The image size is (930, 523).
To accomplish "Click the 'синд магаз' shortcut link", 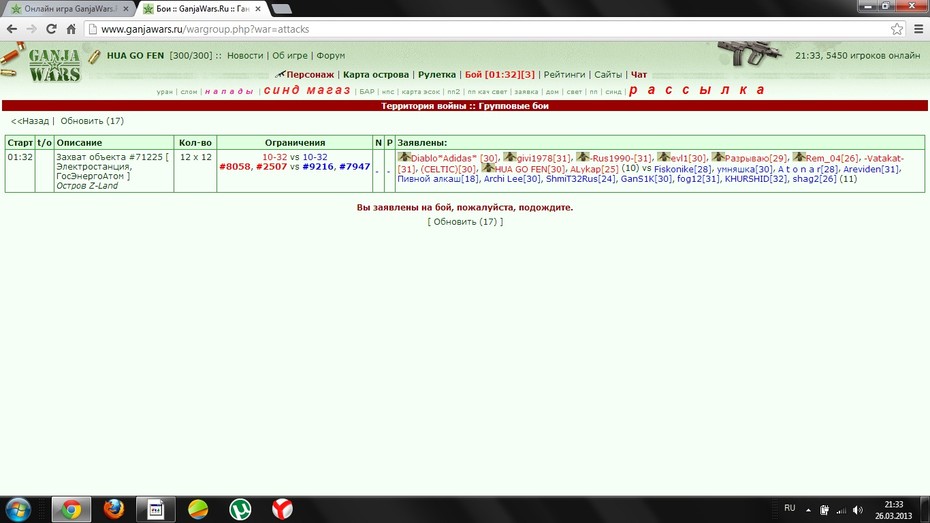I will 307,90.
